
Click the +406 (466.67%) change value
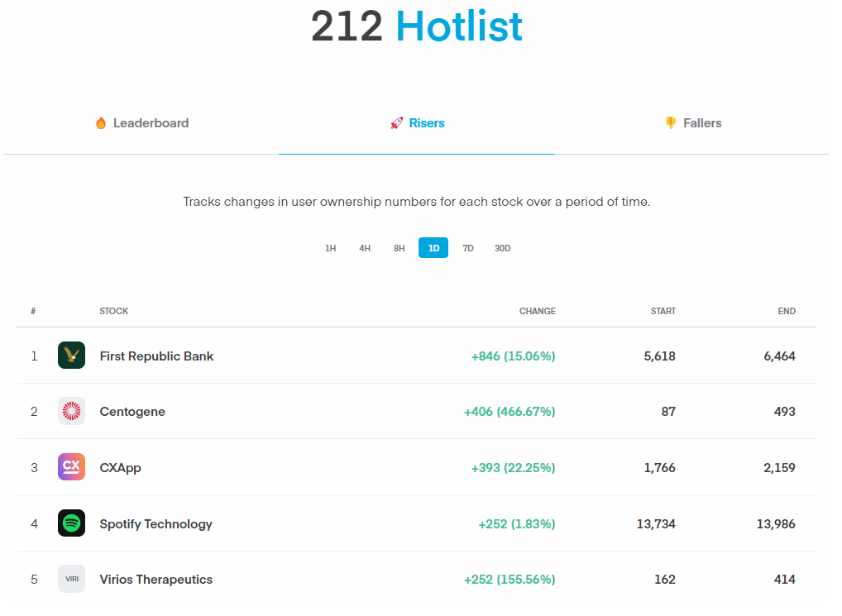click(510, 412)
